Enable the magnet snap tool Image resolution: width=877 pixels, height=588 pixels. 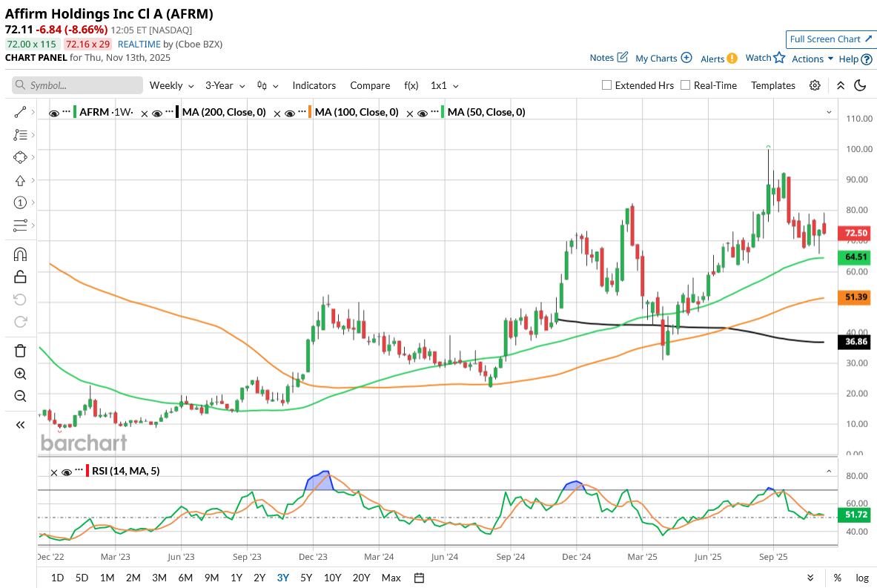20,254
